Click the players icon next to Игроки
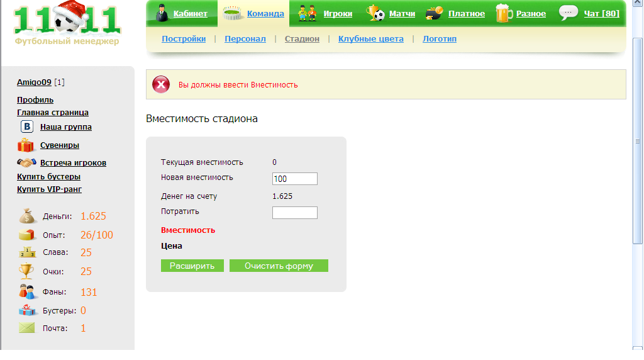 click(x=307, y=13)
